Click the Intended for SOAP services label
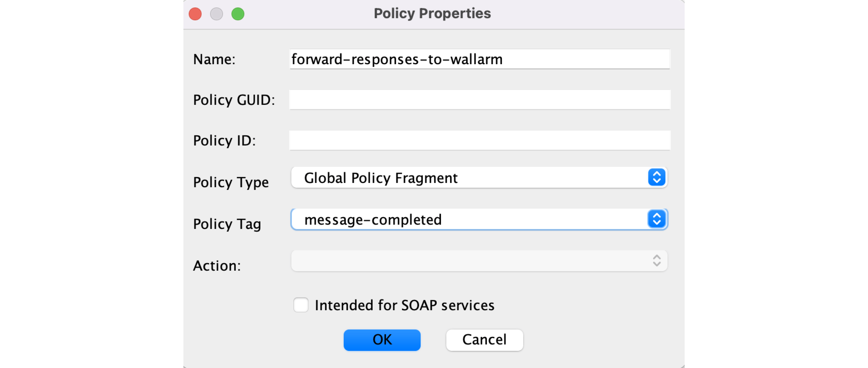Viewport: 868px width, 368px height. click(404, 305)
